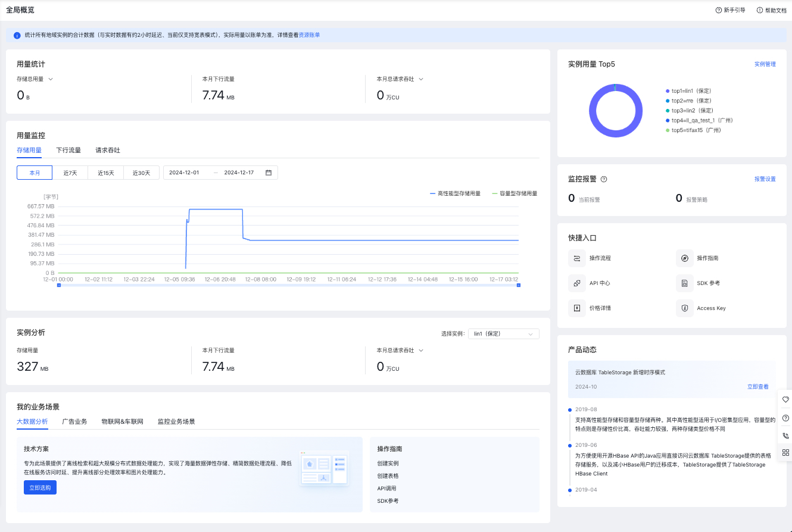Open SDK参考 guide link in 操作指南
The width and height of the screenshot is (792, 532).
point(388,501)
